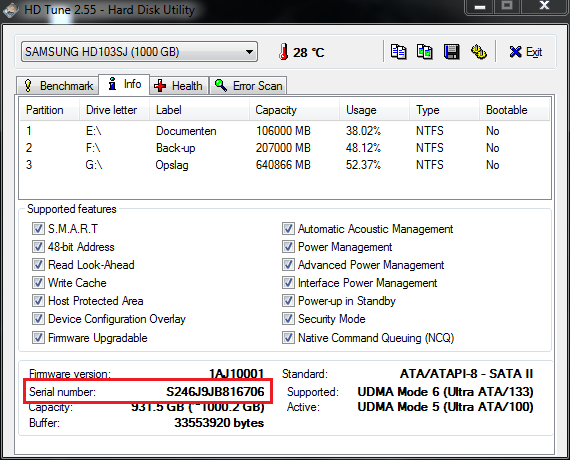Select the Info tab
This screenshot has width=570, height=460.
124,84
